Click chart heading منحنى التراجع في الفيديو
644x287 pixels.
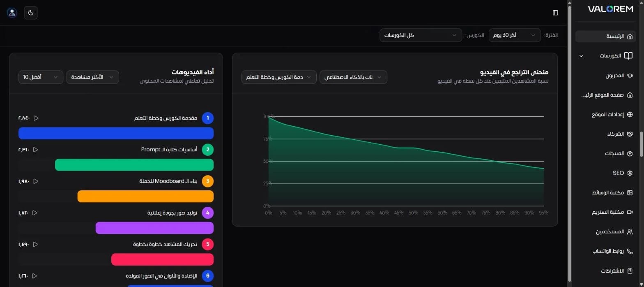pyautogui.click(x=514, y=72)
